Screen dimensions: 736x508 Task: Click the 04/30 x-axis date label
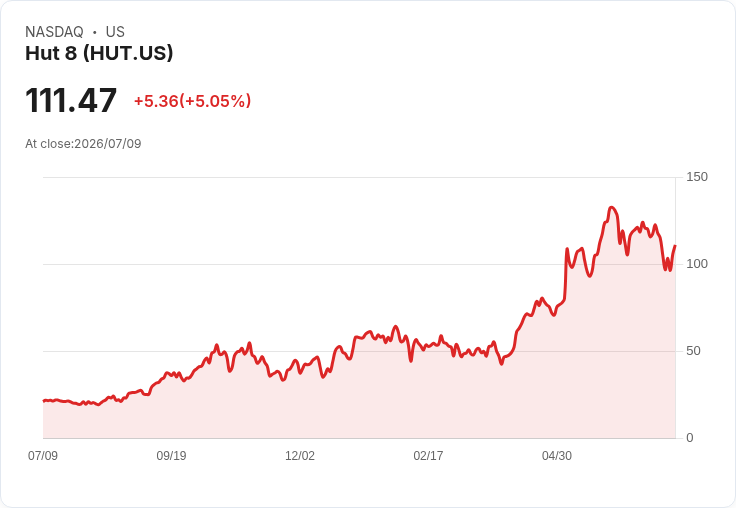pyautogui.click(x=557, y=455)
